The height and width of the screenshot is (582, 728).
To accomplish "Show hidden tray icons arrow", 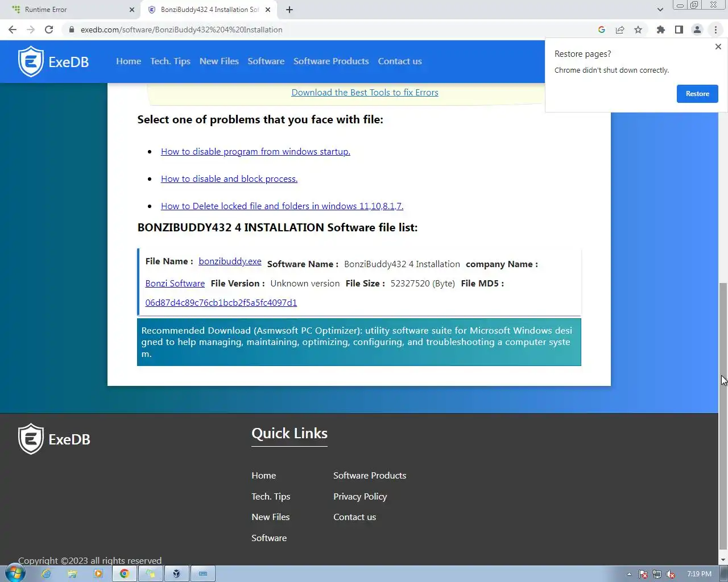I will (x=629, y=574).
